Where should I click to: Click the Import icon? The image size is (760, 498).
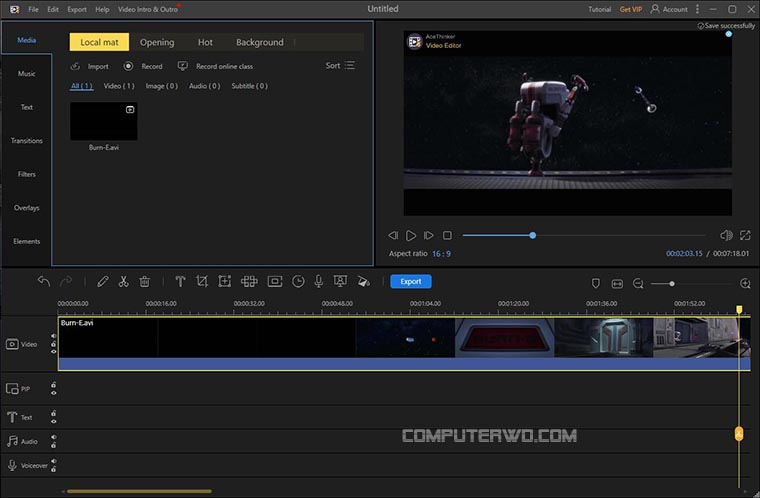tap(75, 66)
